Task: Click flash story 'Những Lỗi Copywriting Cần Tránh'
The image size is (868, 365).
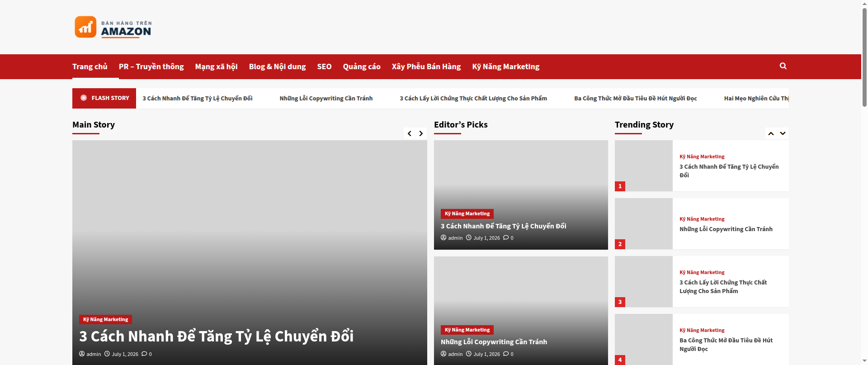Action: (x=326, y=98)
